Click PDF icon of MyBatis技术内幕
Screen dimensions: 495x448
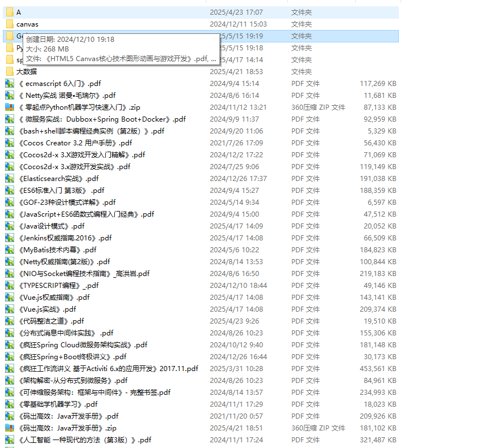pos(10,250)
